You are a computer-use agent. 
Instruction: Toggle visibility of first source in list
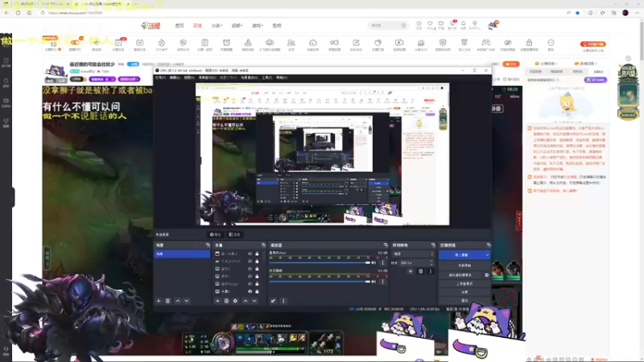(250, 253)
